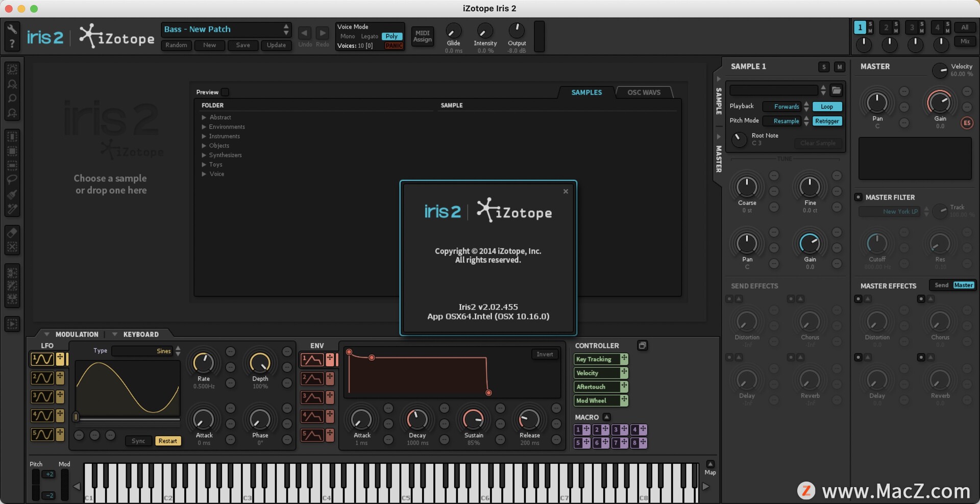Click the Update patch button
The image size is (980, 504).
[x=276, y=45]
